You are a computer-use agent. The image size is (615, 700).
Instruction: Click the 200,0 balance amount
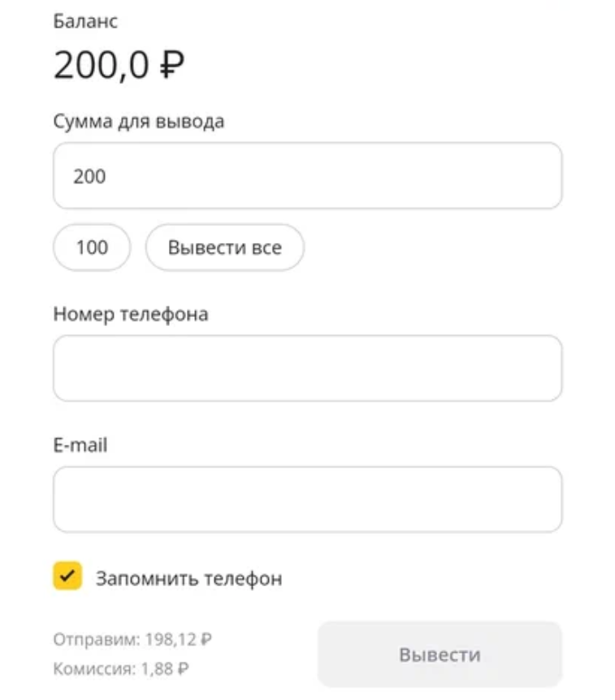click(x=101, y=65)
